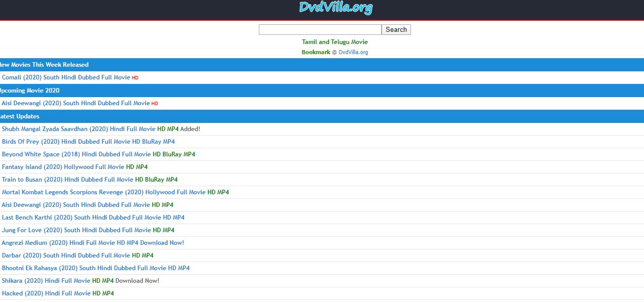644x302 pixels.
Task: Open Bhootni Ek Rahasya (2020) movie link
Action: pyautogui.click(x=96, y=268)
